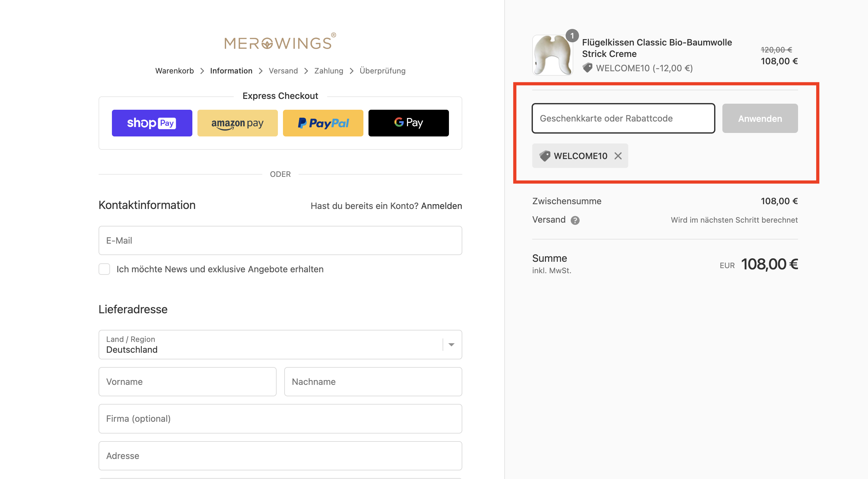Click the struck-through price 120,00 €
This screenshot has width=868, height=479.
tap(776, 50)
